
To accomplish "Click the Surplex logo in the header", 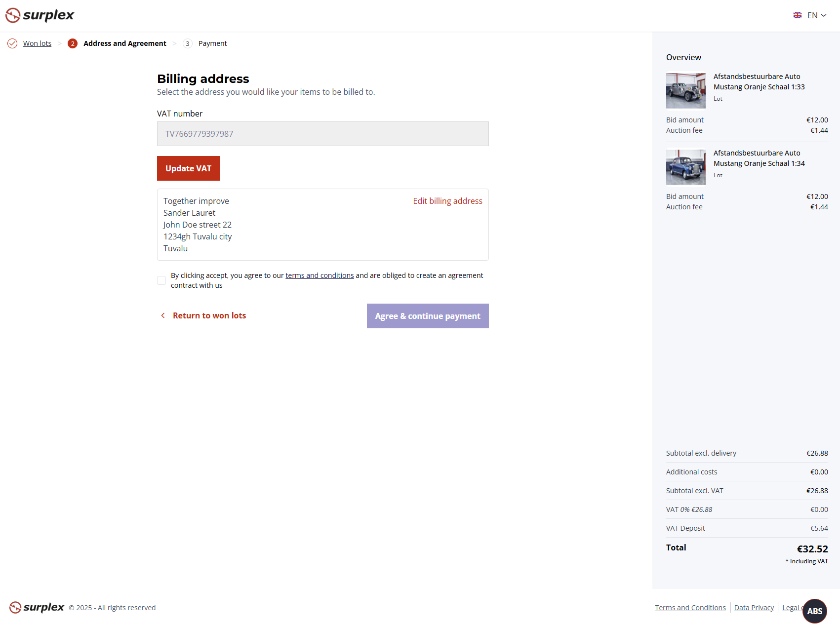I will [x=39, y=15].
